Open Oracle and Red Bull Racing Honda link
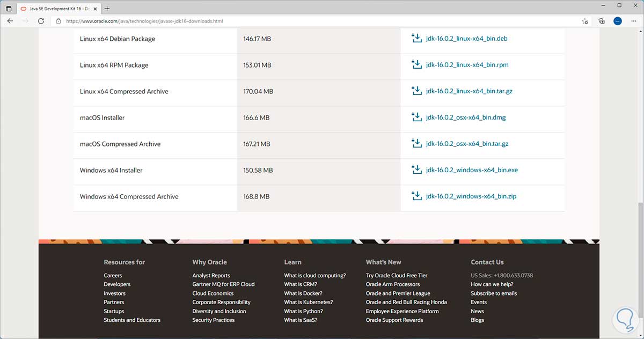 [406, 302]
